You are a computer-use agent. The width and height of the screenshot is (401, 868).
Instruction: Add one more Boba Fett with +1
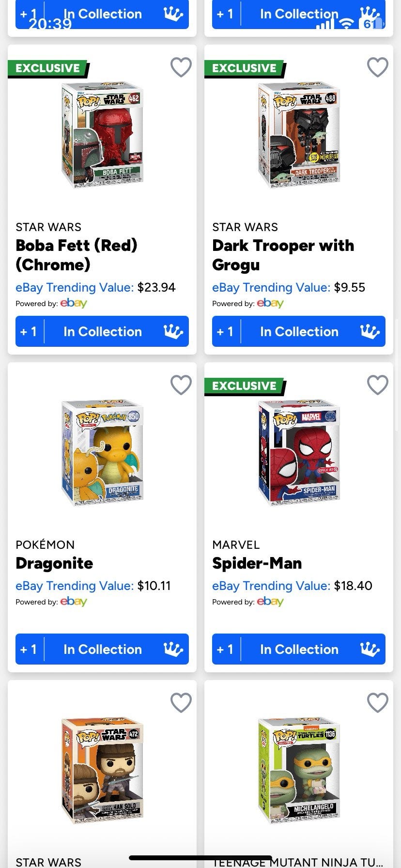pyautogui.click(x=29, y=331)
